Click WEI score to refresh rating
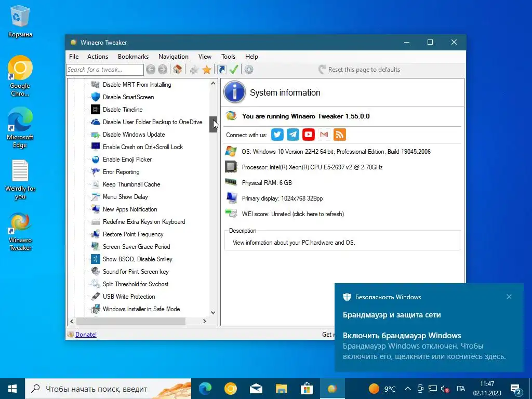Viewport: 532px width, 399px height. 293,214
